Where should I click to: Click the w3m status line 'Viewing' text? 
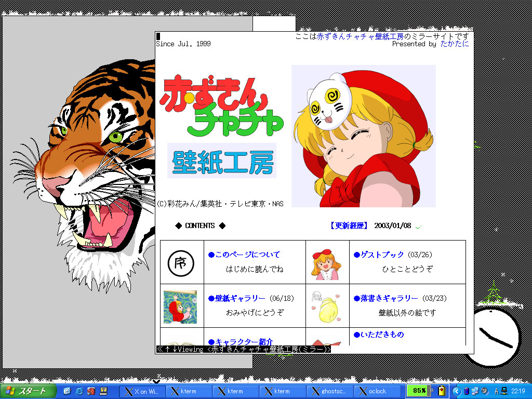tap(243, 349)
